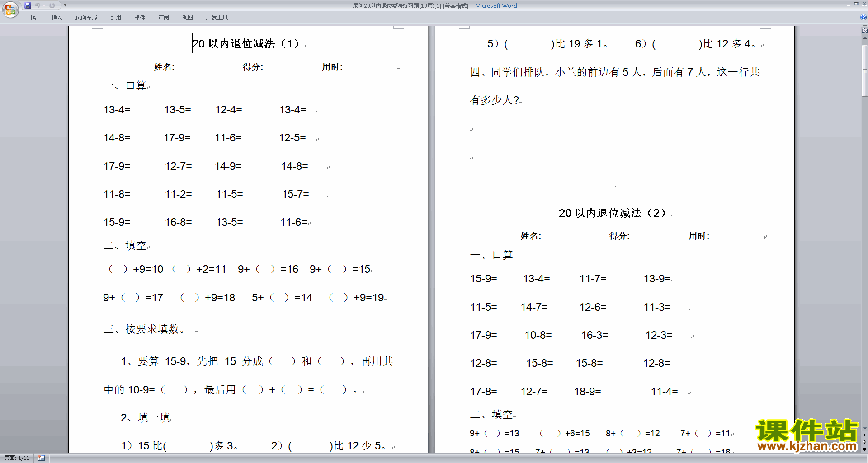Open the 插入 ribbon tab

57,17
